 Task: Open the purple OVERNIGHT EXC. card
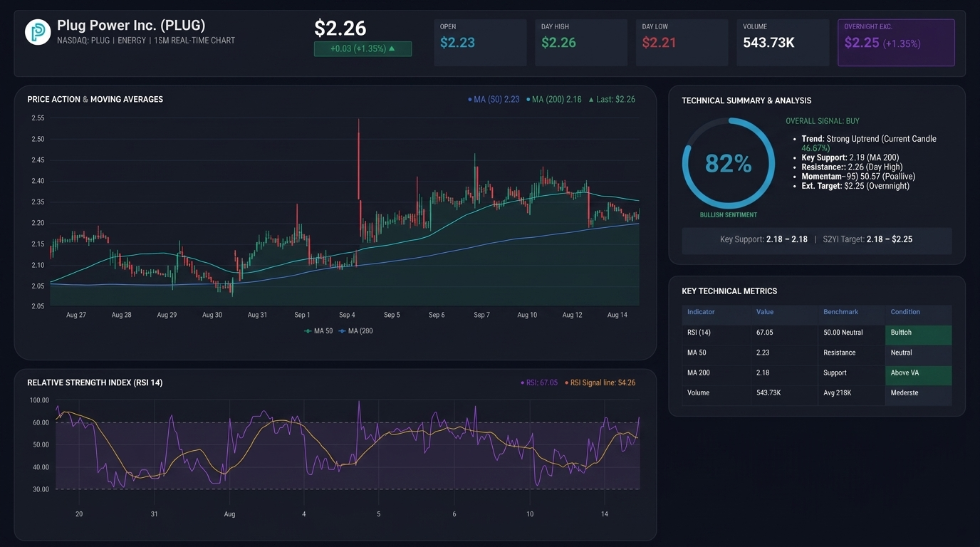(896, 43)
